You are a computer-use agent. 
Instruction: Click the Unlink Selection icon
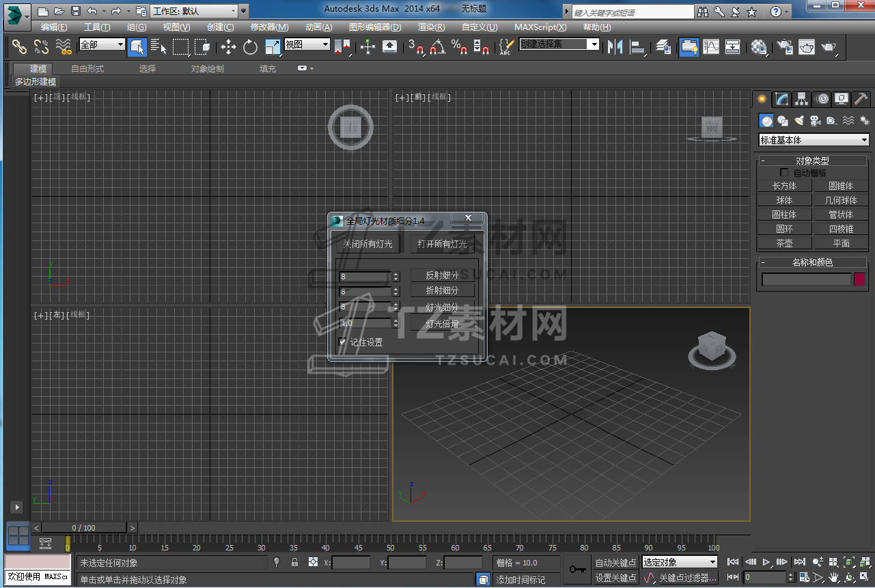point(42,46)
